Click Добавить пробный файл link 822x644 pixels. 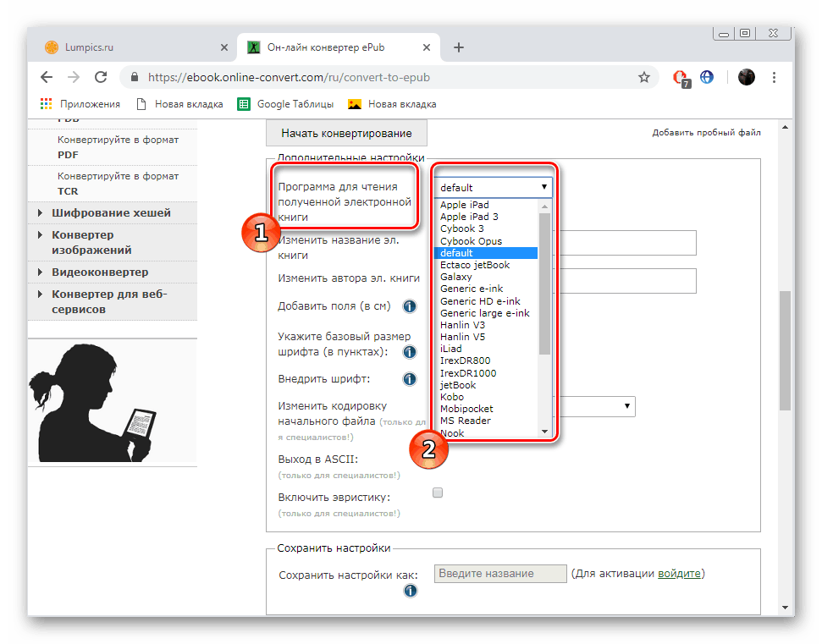(706, 133)
